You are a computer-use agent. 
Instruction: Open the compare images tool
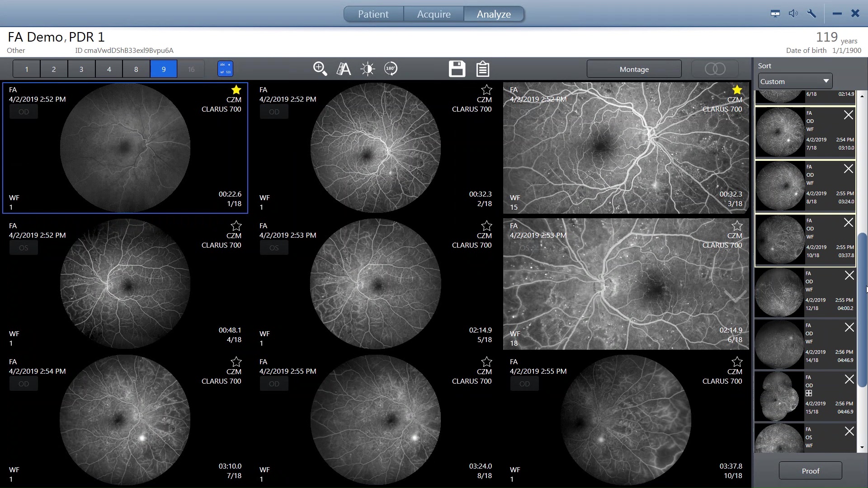pos(715,69)
